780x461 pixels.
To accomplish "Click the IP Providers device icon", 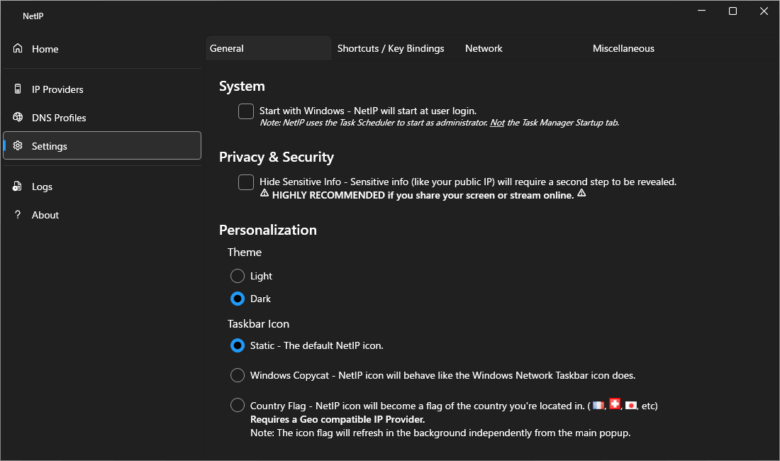I will [x=18, y=89].
